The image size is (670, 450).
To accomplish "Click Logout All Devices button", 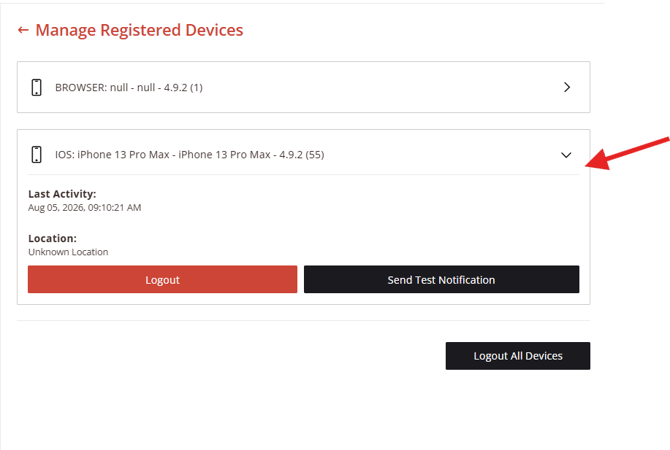I will [x=518, y=356].
